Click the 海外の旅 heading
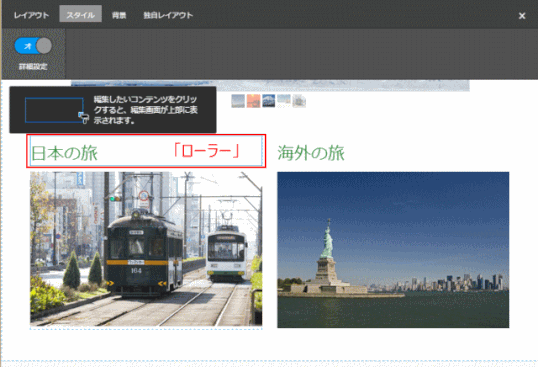The width and height of the screenshot is (538, 367). coord(311,153)
